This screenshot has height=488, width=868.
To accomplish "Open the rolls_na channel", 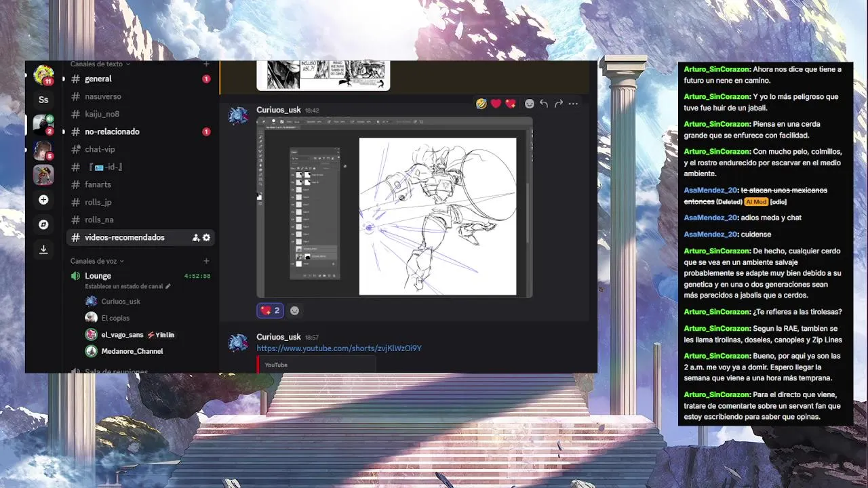I will tap(140, 220).
